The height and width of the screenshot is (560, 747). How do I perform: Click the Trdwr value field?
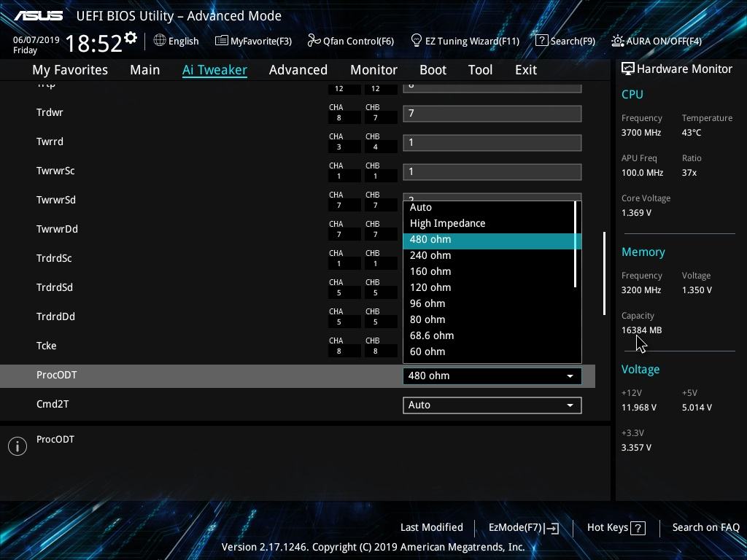492,114
